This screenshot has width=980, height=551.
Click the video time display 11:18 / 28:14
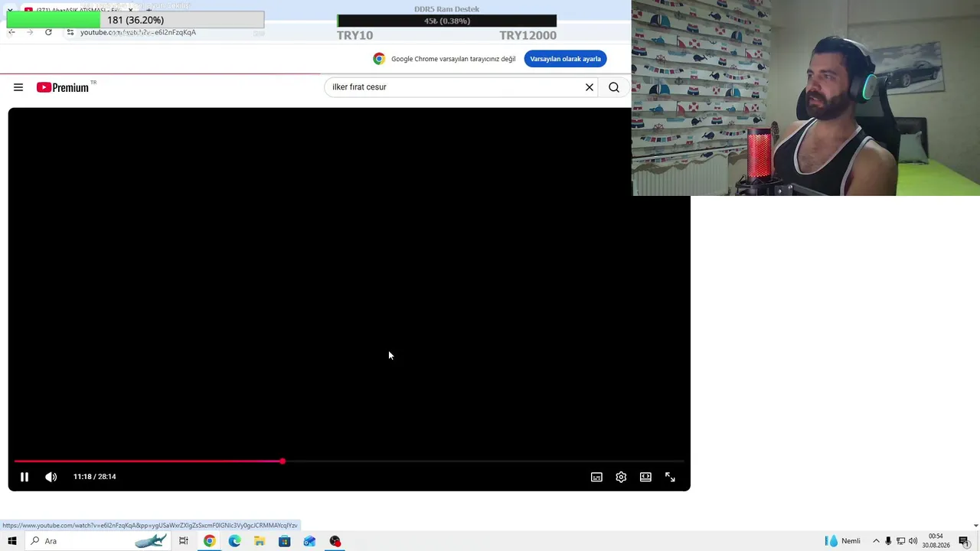coord(95,477)
